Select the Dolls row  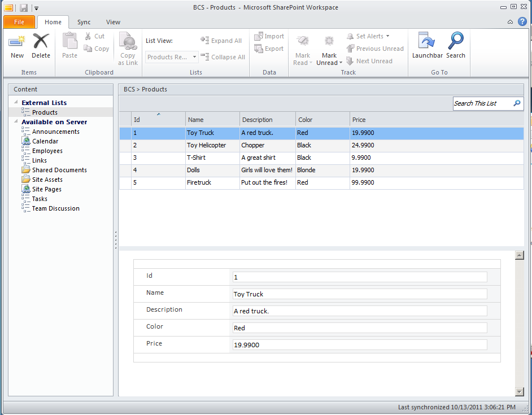click(x=321, y=170)
